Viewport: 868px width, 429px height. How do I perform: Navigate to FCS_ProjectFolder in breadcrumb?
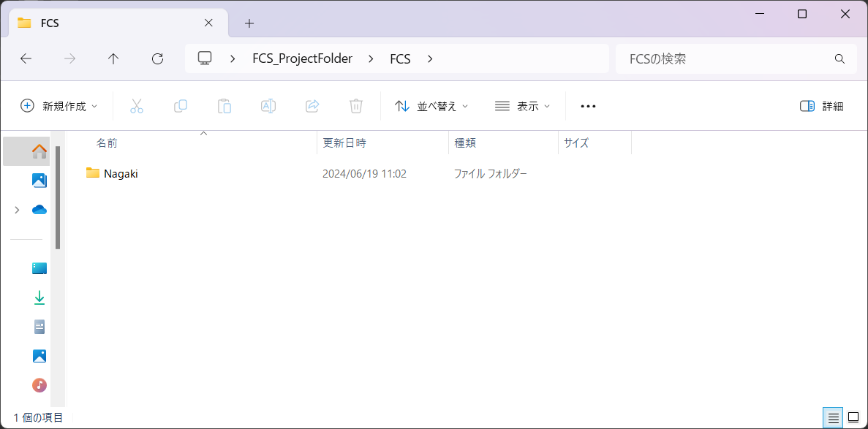point(302,59)
